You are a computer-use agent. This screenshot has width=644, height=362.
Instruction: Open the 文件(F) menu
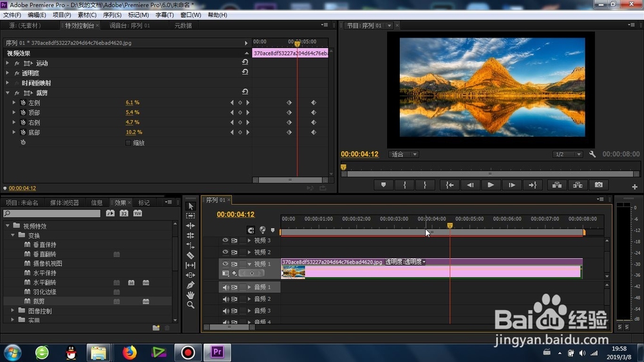click(12, 15)
